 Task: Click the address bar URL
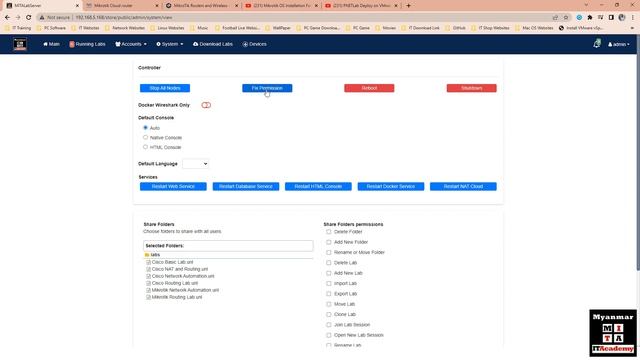(124, 18)
